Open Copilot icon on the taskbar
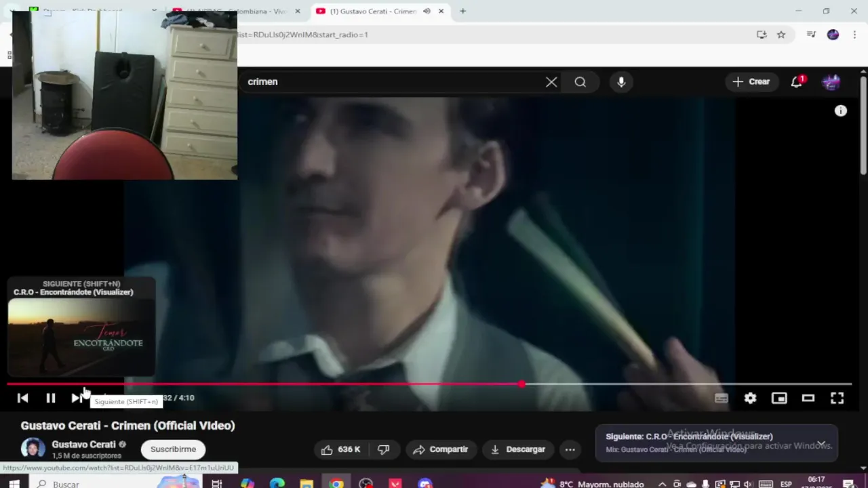The height and width of the screenshot is (488, 868). 248,483
